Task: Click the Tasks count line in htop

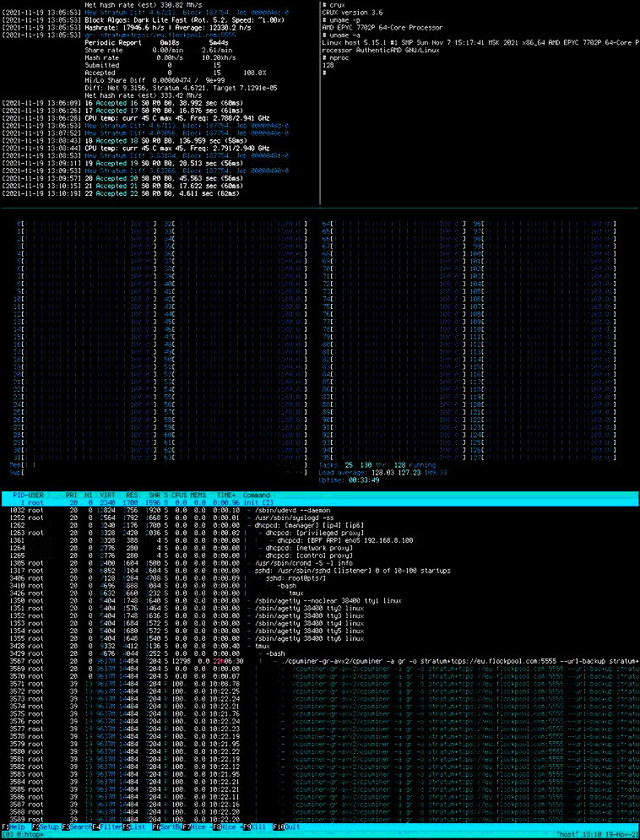Action: click(x=377, y=465)
